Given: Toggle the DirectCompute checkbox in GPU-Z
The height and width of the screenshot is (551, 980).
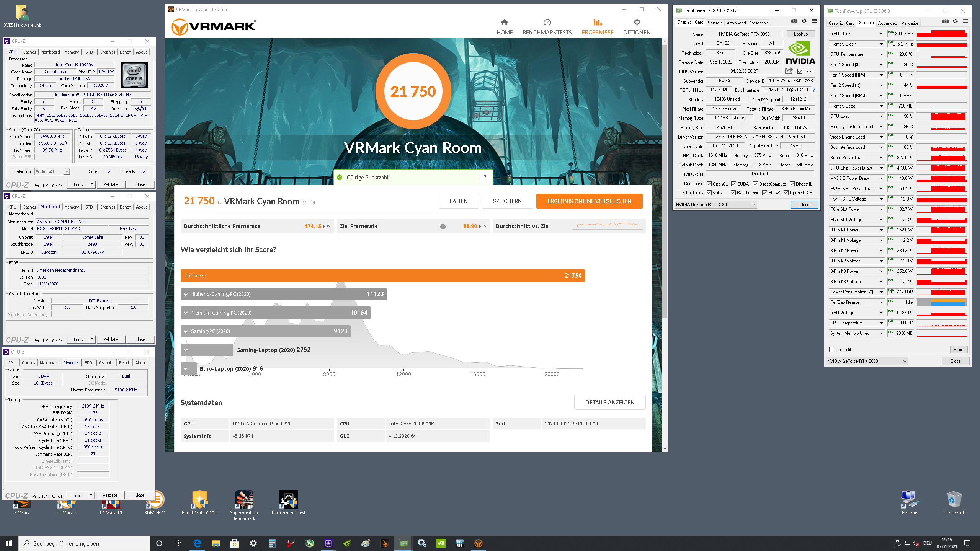Looking at the screenshot, I should 755,184.
